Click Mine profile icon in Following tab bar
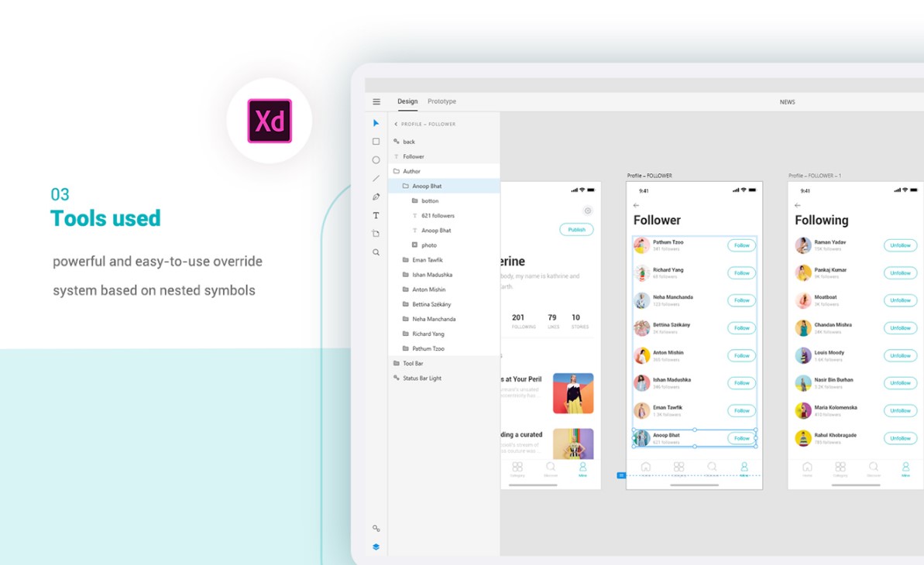The height and width of the screenshot is (565, 924). tap(905, 467)
